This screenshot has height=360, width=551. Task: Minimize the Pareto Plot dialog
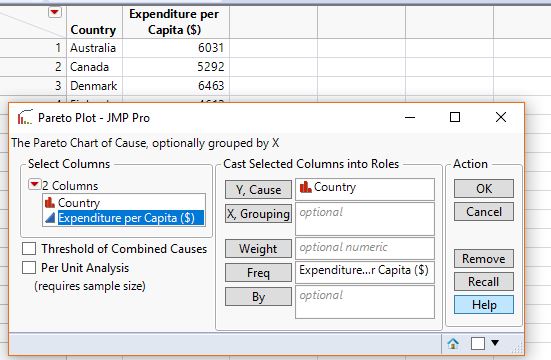410,117
